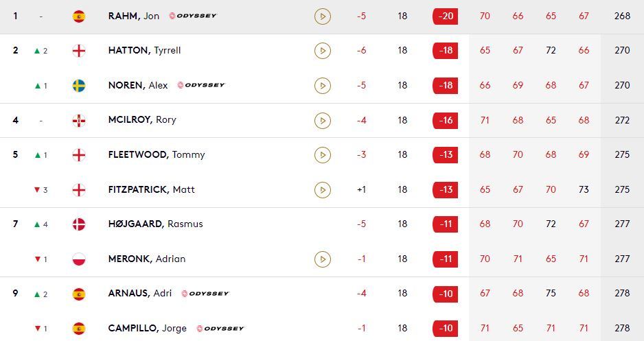Click Adrian Meronk's play button
644x341 pixels.
tap(322, 259)
